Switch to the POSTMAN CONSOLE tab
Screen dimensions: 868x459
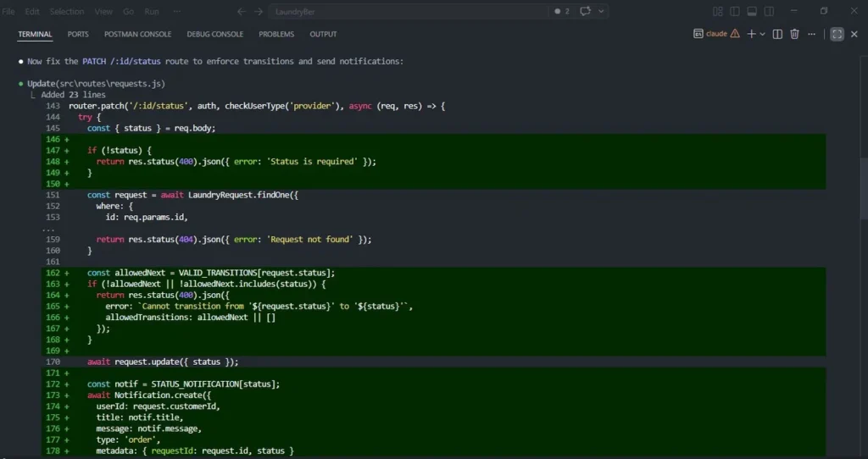(138, 34)
